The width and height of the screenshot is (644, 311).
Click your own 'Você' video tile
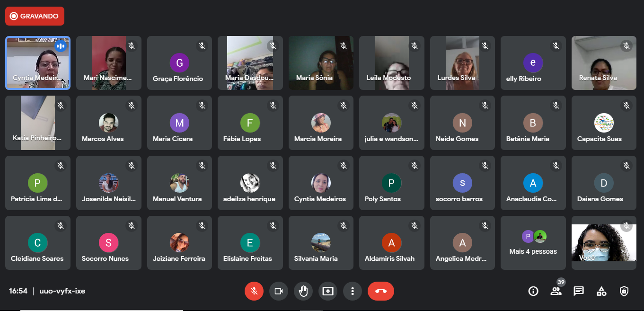pos(604,243)
